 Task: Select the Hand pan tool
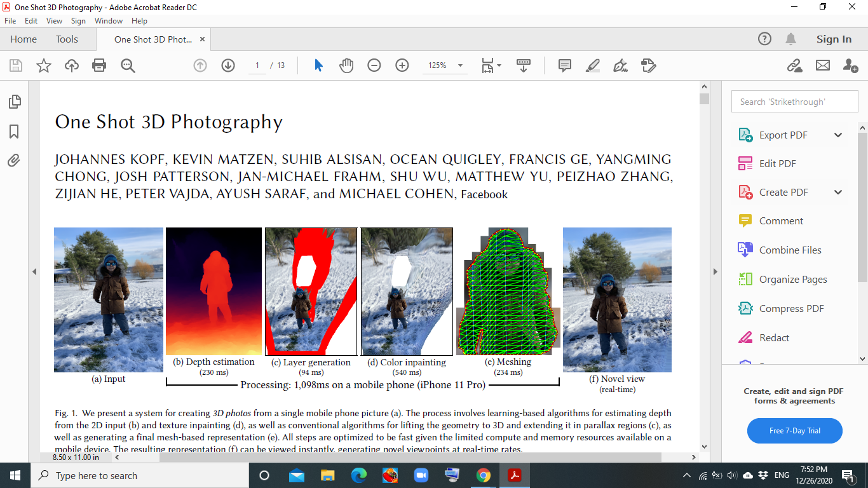pos(346,65)
